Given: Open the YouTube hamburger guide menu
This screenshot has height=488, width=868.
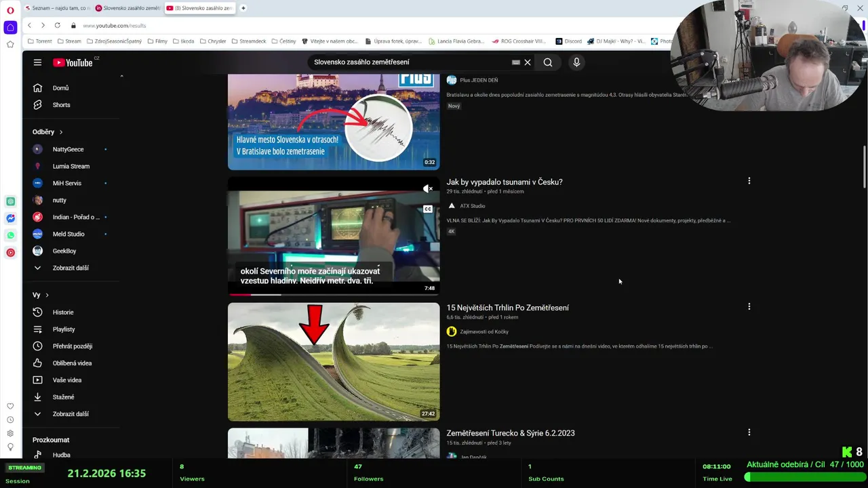Looking at the screenshot, I should click(x=37, y=62).
